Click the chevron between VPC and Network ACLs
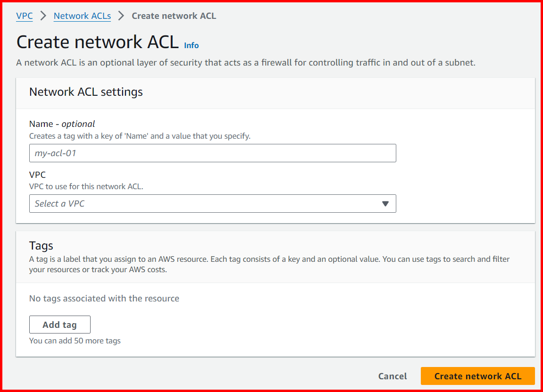543x392 pixels. (x=42, y=16)
